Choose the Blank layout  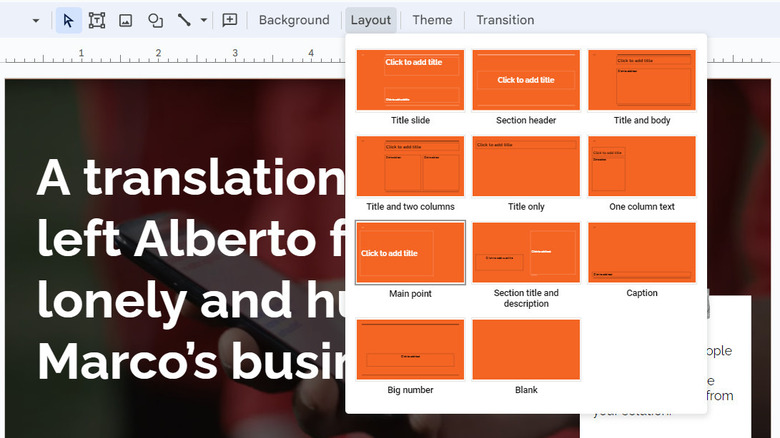point(526,350)
